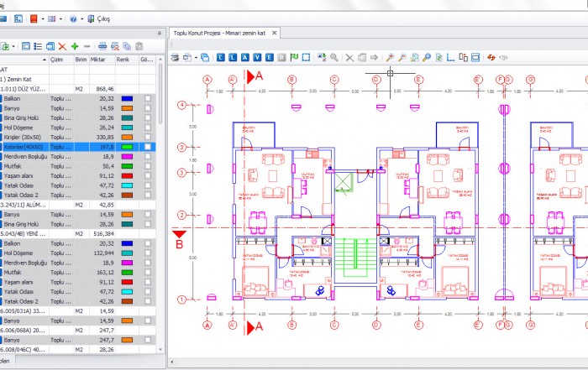
Task: Open dropdown arrow beside the red book icon
Action: (42, 18)
